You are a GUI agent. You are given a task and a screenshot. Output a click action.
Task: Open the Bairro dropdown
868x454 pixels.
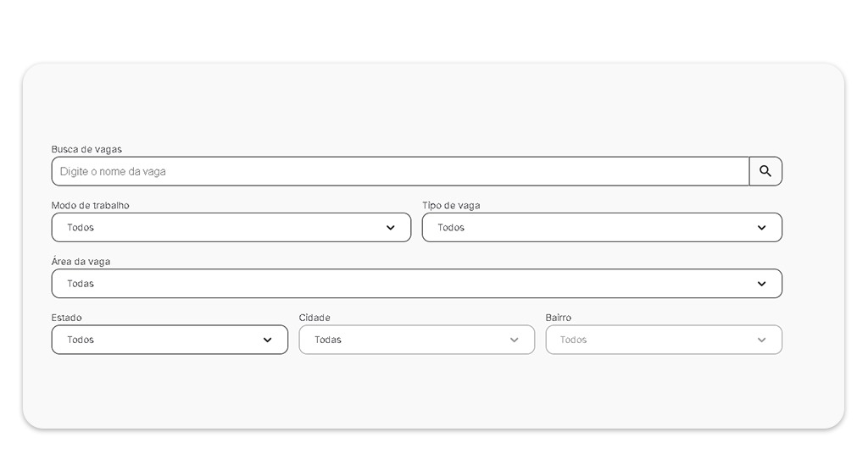653,340
